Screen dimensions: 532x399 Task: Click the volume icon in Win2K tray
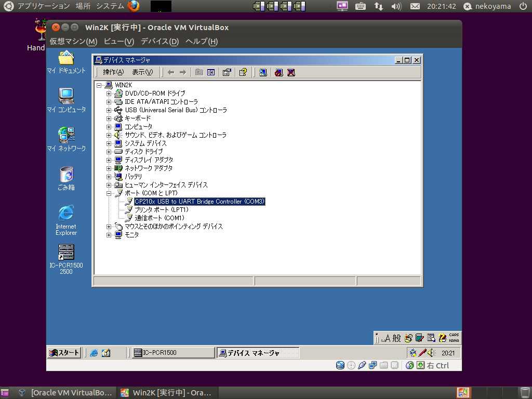coord(432,353)
